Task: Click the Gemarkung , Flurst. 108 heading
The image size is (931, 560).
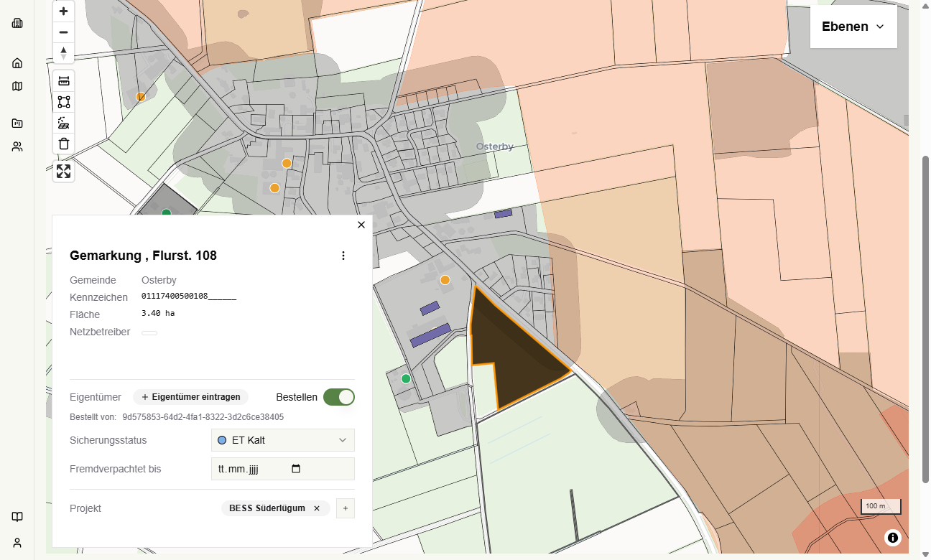Action: click(143, 256)
